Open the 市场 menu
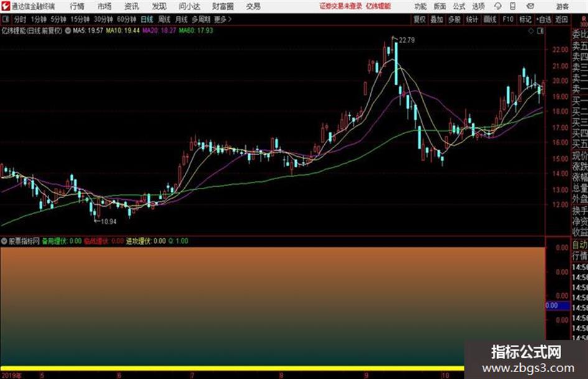 pyautogui.click(x=105, y=6)
